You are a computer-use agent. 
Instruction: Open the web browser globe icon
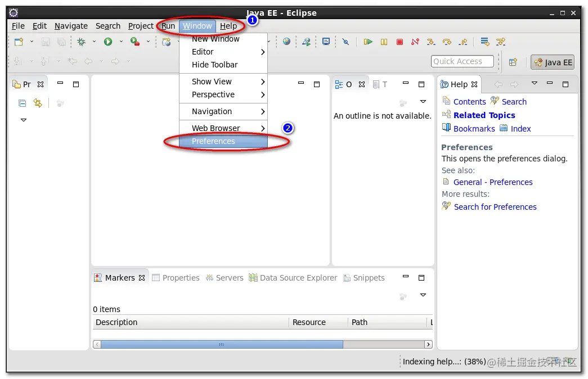point(286,42)
